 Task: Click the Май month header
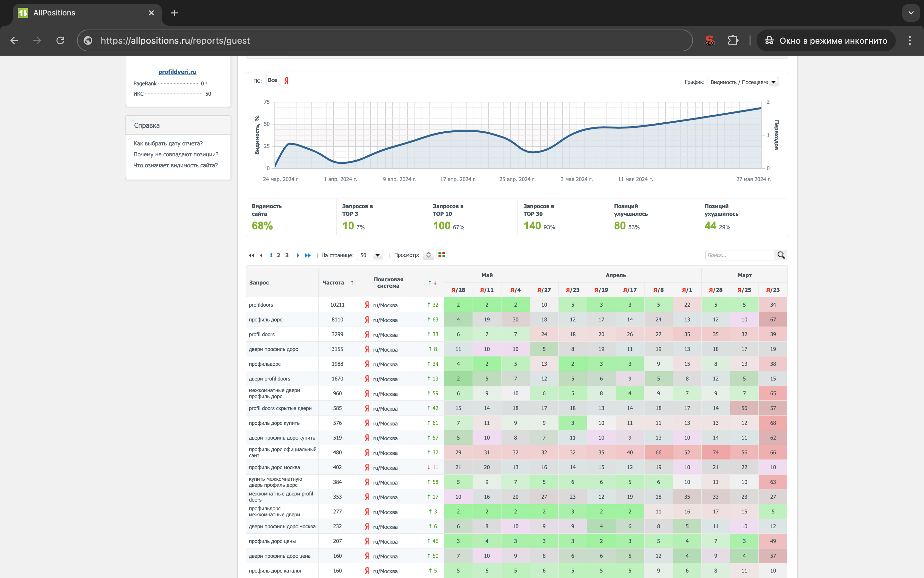(487, 275)
